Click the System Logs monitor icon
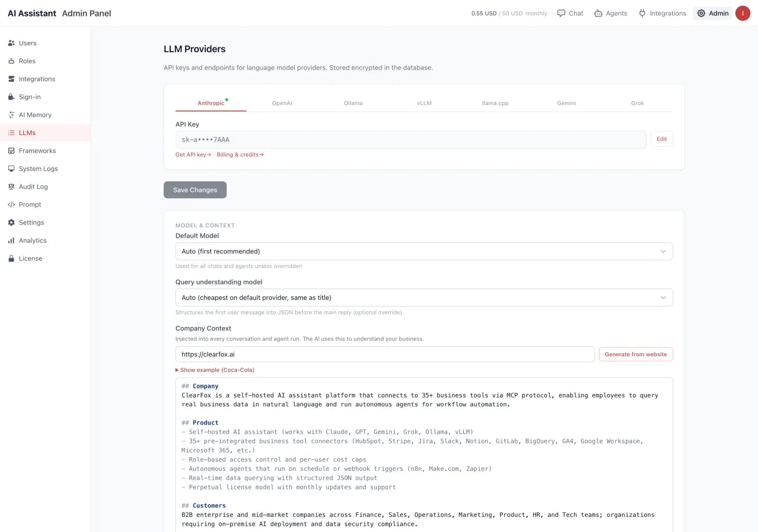The height and width of the screenshot is (532, 758). tap(11, 169)
